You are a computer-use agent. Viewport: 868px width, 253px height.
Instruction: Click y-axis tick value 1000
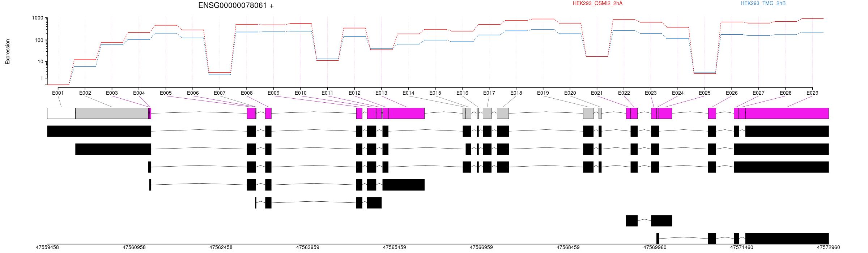point(37,18)
